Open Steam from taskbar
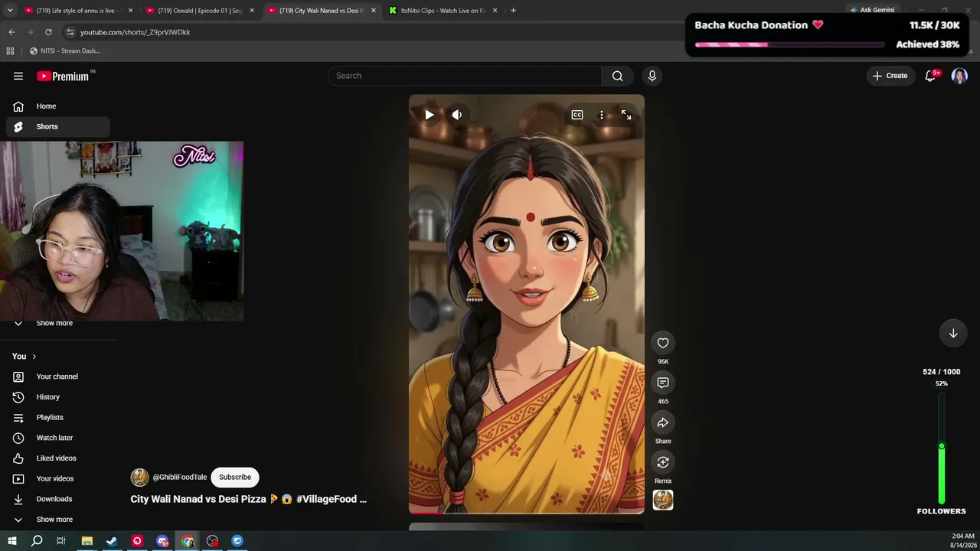The width and height of the screenshot is (980, 551). point(112,541)
